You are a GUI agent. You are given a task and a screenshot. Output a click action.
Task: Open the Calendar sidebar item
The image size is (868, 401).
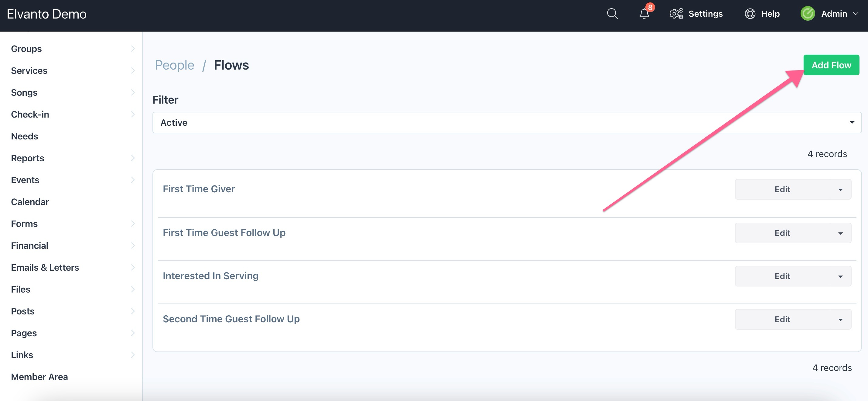tap(30, 202)
